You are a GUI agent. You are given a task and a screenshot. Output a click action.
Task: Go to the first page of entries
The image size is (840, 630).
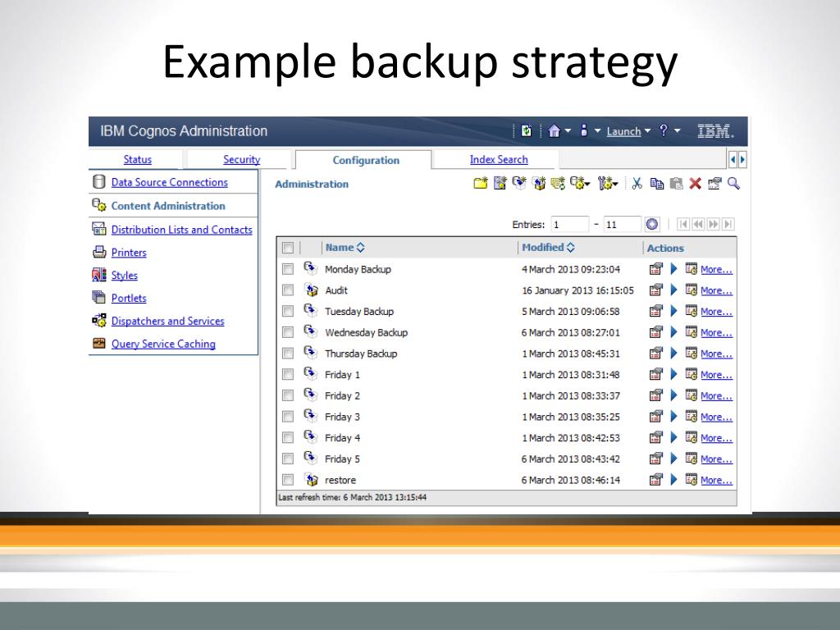[683, 225]
